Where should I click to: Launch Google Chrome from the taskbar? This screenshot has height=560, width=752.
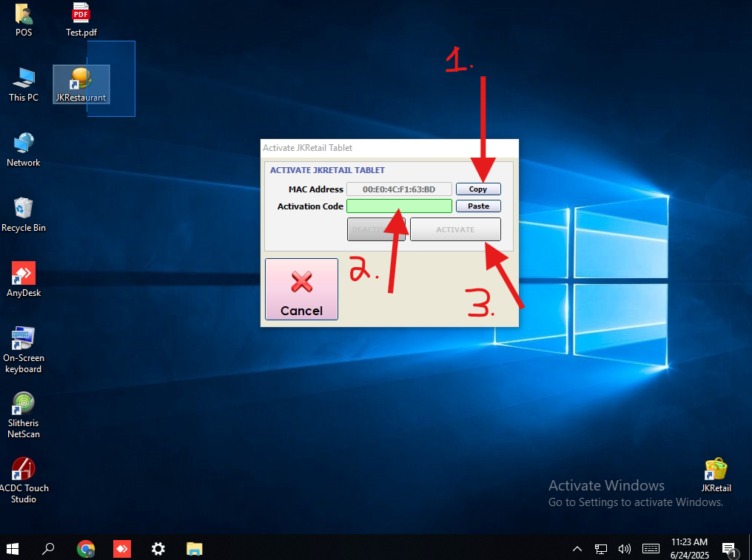(x=86, y=548)
